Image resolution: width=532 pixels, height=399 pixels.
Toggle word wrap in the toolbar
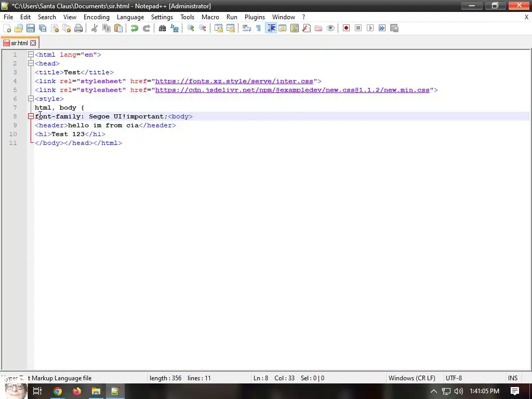tap(247, 28)
